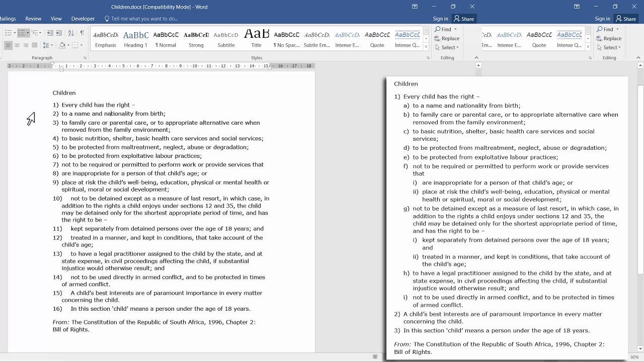This screenshot has width=644, height=362.
Task: Click Replace in the right window
Action: pyautogui.click(x=609, y=38)
